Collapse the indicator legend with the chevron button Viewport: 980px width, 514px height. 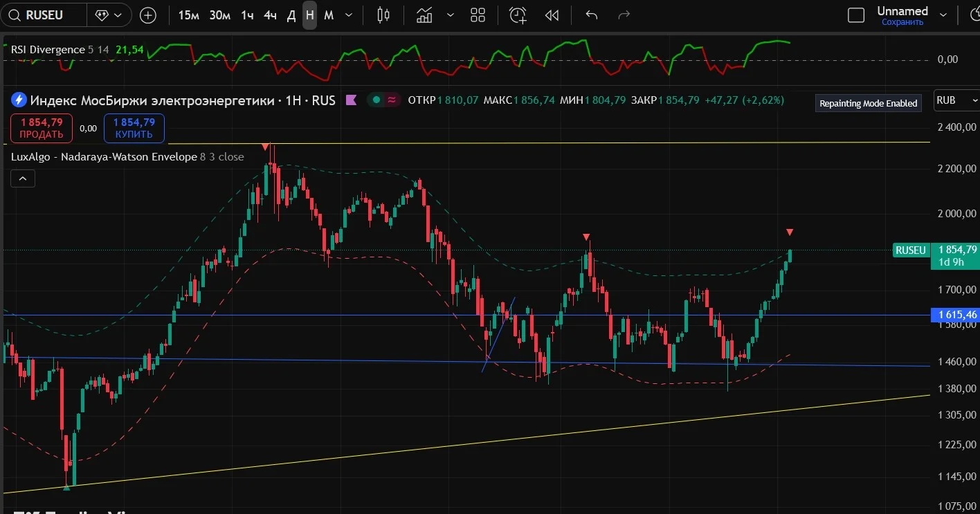coord(22,178)
